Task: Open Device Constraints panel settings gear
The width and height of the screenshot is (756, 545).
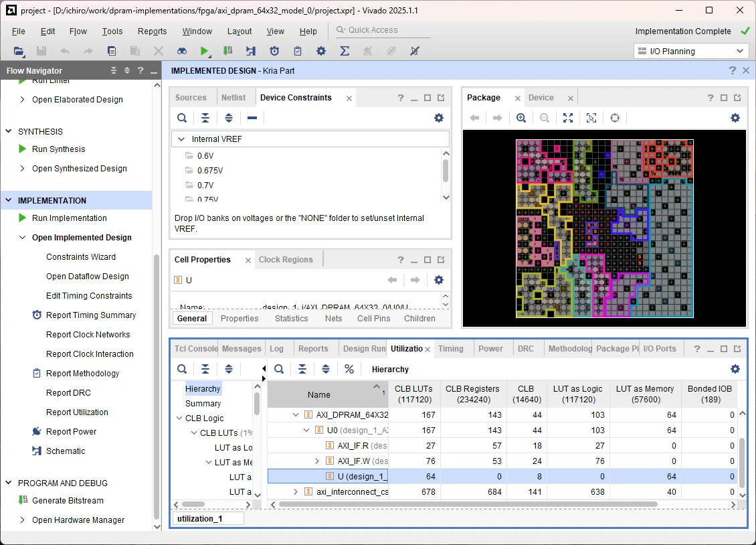Action: click(x=439, y=118)
